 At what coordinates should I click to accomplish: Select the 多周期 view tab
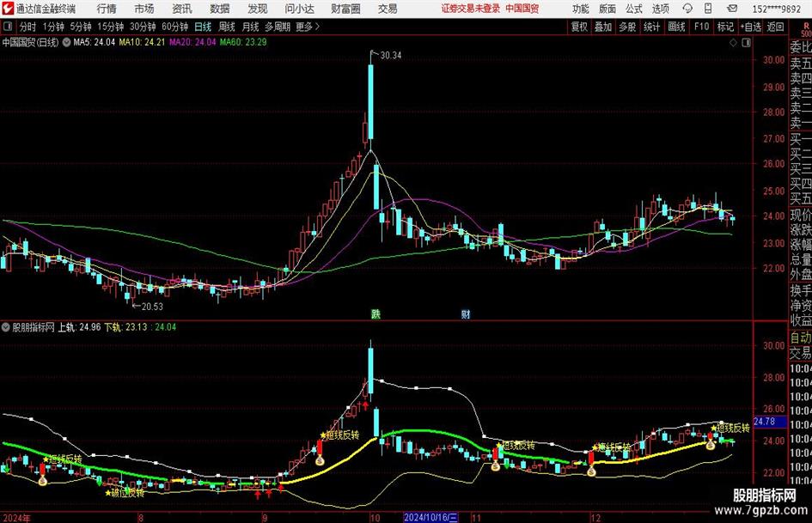point(278,27)
